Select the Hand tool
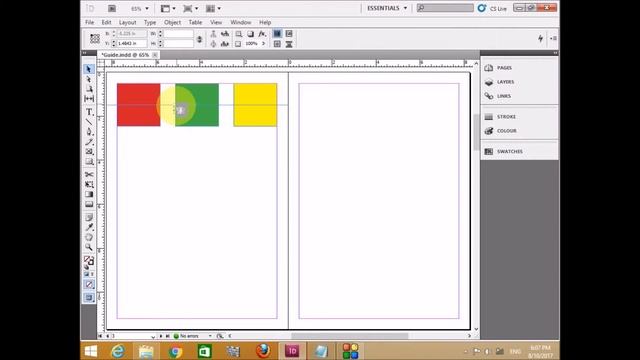This screenshot has height=360, width=640. (89, 237)
